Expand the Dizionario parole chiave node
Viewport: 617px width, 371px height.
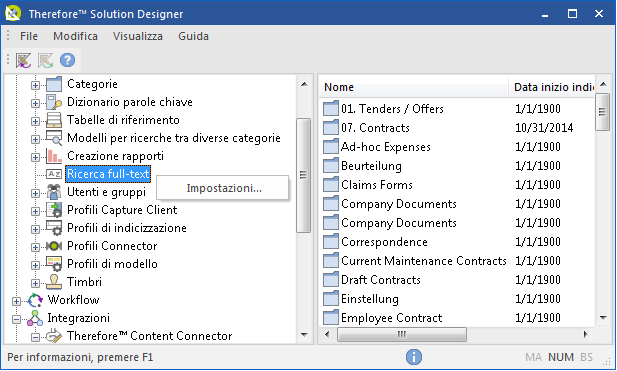[35, 103]
